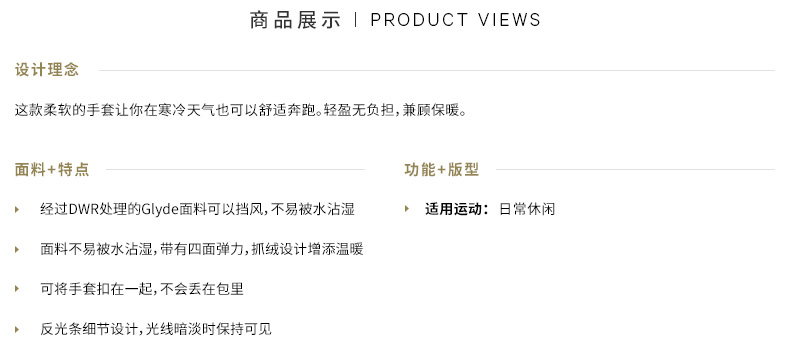Select the 面料+特点 section heading
The width and height of the screenshot is (790, 360).
52,170
